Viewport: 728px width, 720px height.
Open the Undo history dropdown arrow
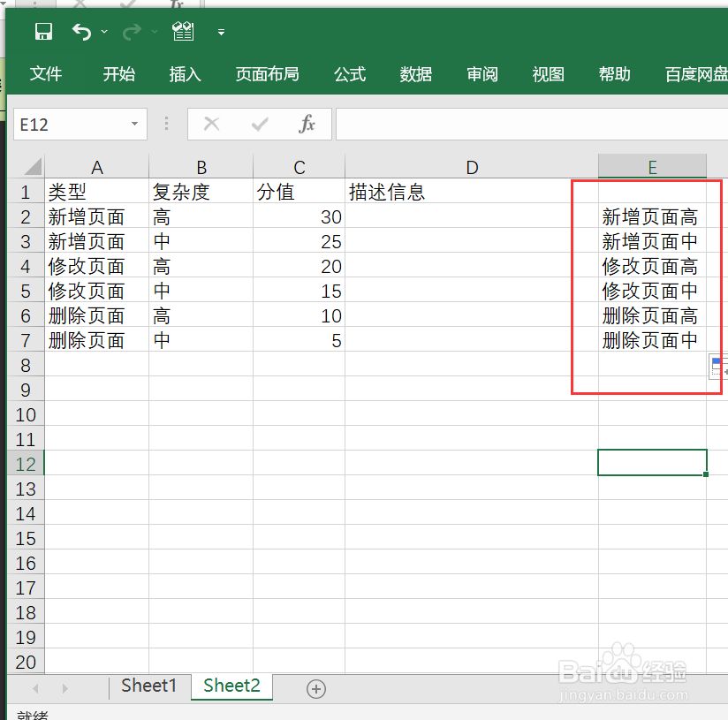pos(104,32)
